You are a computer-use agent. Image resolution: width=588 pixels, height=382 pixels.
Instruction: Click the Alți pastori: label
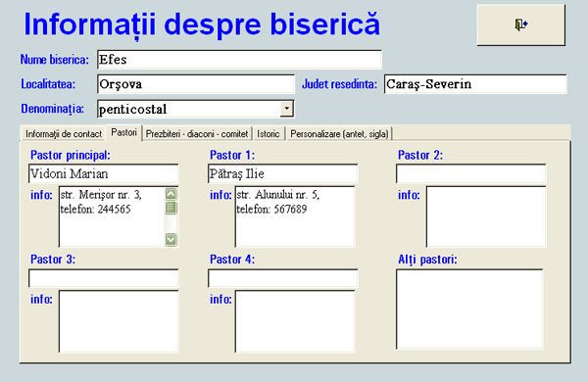coord(427,260)
